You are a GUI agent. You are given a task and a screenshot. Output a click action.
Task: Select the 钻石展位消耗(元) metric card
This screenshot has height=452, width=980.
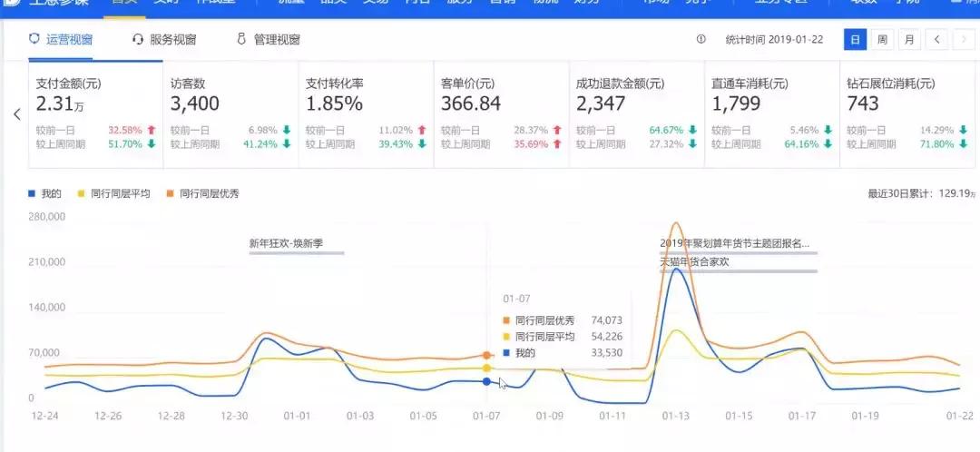(x=909, y=114)
